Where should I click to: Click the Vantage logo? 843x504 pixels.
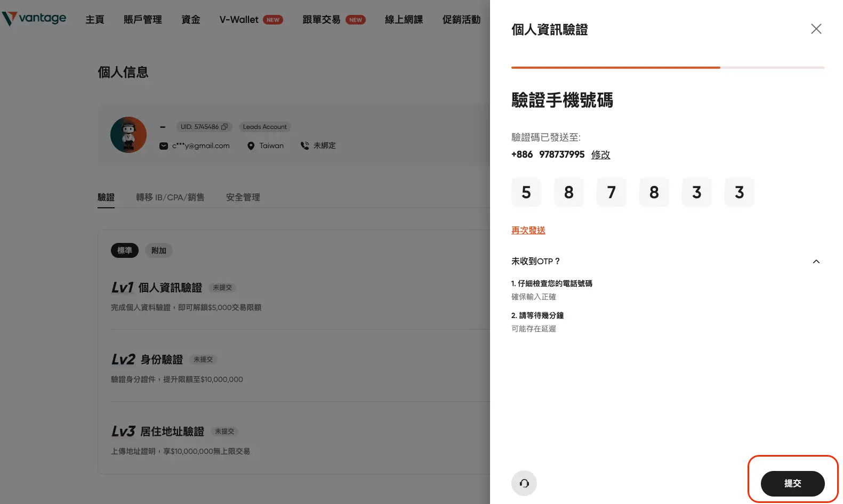click(x=34, y=19)
